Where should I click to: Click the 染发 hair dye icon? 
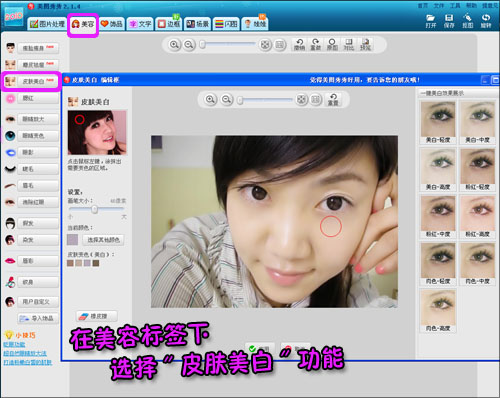[x=10, y=240]
